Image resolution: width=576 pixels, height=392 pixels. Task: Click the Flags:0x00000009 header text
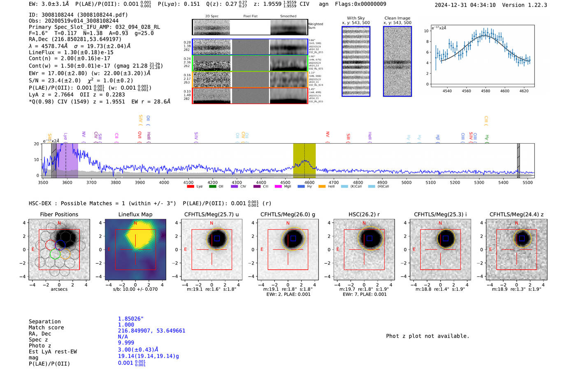[360, 4]
